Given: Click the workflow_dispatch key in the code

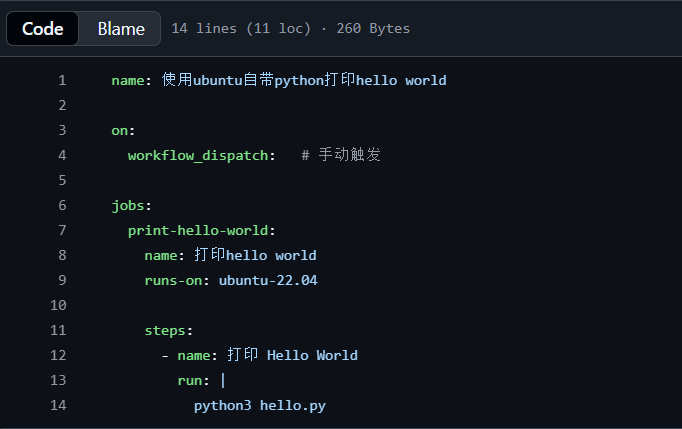Looking at the screenshot, I should (197, 155).
